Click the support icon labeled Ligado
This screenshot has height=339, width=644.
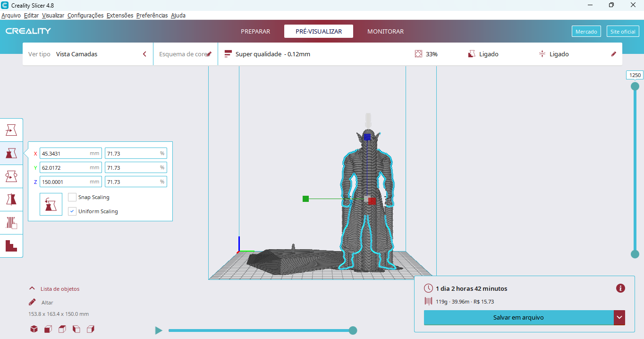(x=471, y=54)
